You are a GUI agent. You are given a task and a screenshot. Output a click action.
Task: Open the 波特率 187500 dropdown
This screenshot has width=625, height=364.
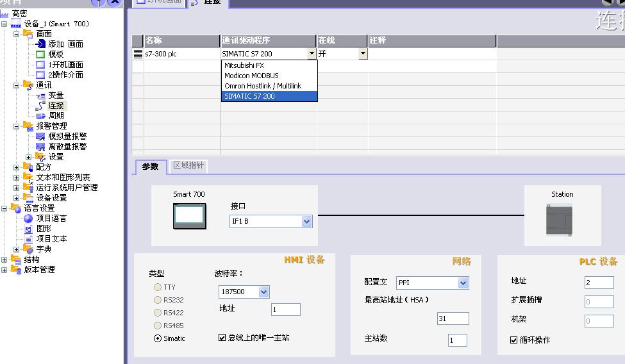point(263,292)
